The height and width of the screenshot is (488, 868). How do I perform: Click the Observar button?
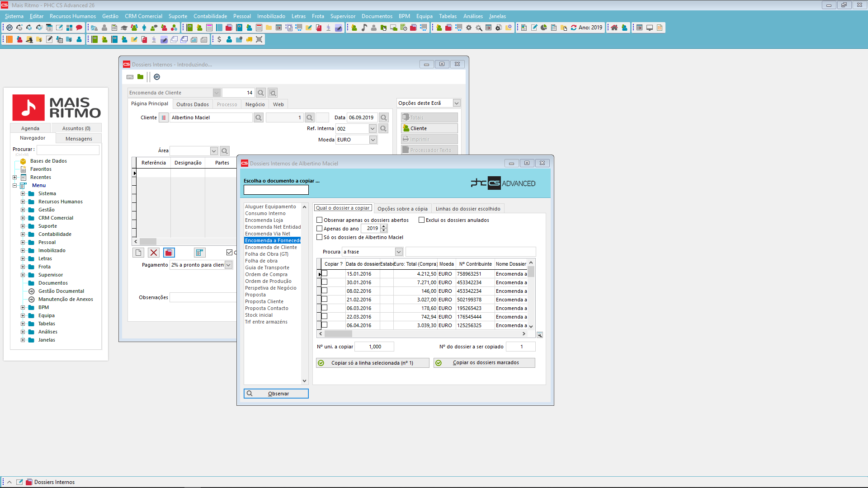click(x=276, y=394)
